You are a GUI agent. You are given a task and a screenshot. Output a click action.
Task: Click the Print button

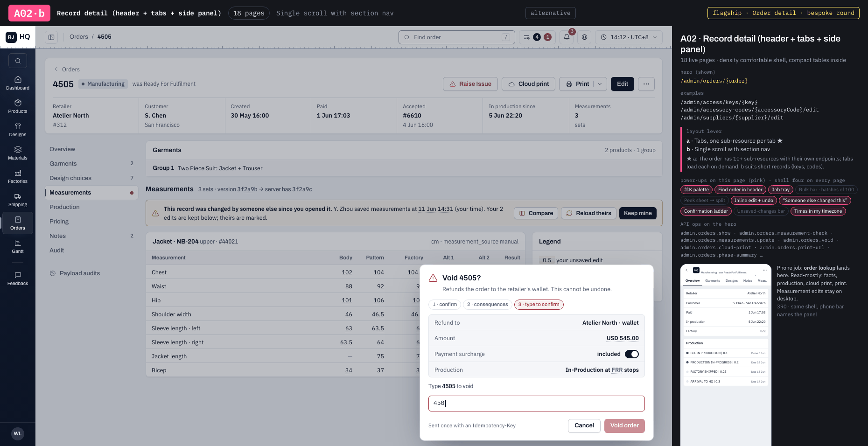[x=577, y=84]
